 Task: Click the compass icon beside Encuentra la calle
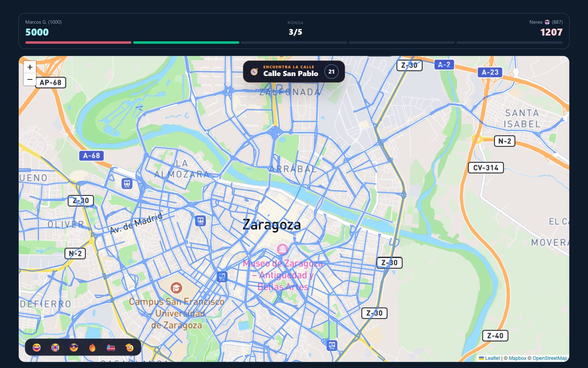tap(254, 71)
